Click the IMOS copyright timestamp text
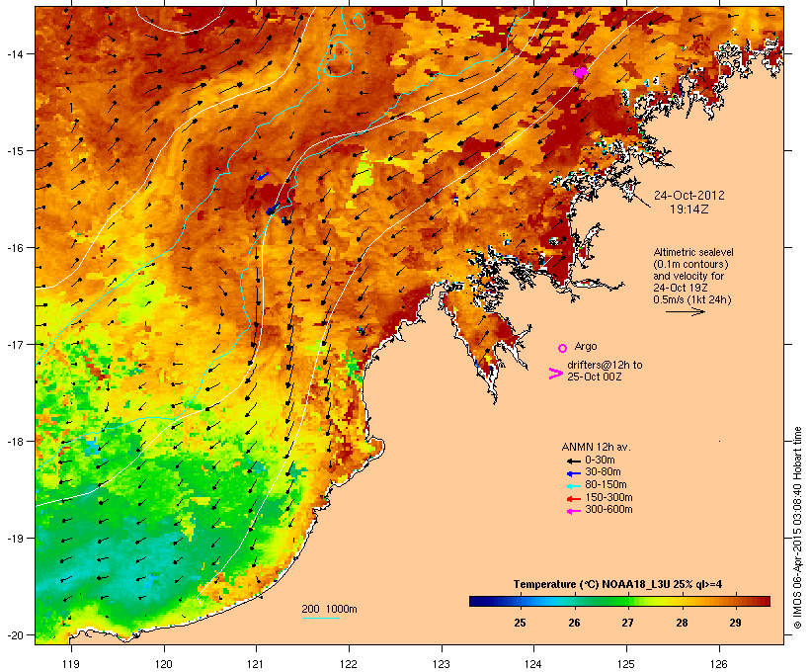The width and height of the screenshot is (810, 672). [x=797, y=528]
